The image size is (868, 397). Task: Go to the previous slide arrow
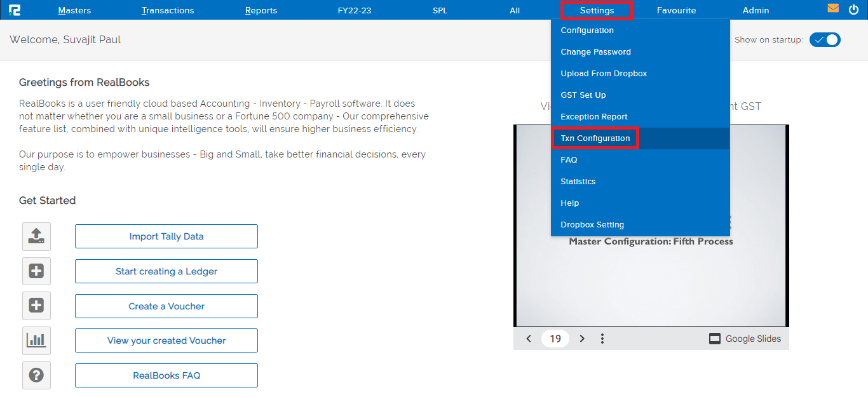529,339
